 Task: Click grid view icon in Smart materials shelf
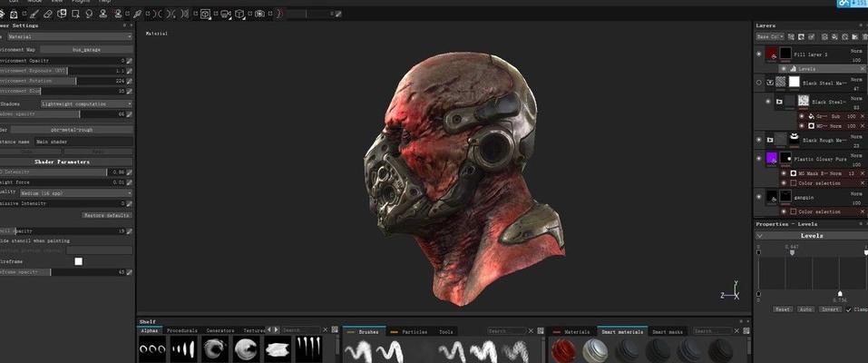tap(746, 331)
